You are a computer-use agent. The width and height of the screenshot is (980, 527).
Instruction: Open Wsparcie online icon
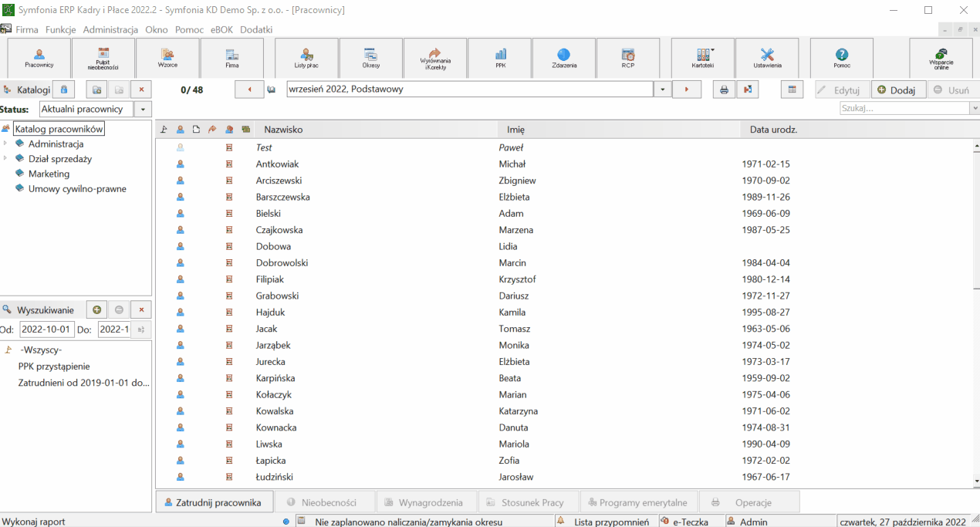pos(941,58)
